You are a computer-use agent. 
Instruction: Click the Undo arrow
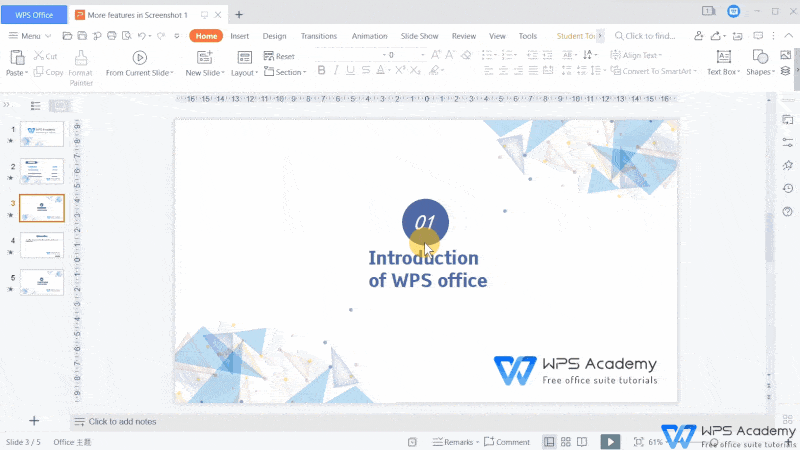point(141,36)
